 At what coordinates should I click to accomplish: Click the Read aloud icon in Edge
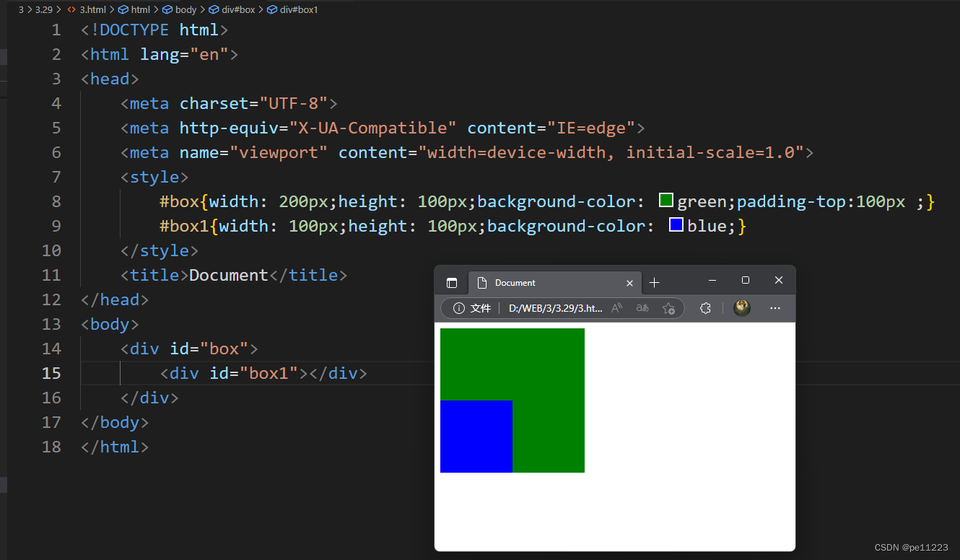click(x=616, y=308)
